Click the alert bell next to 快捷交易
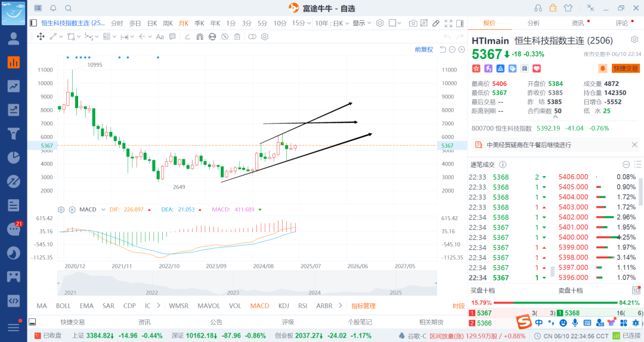Viewport: 644px width, 342px height. [602, 68]
